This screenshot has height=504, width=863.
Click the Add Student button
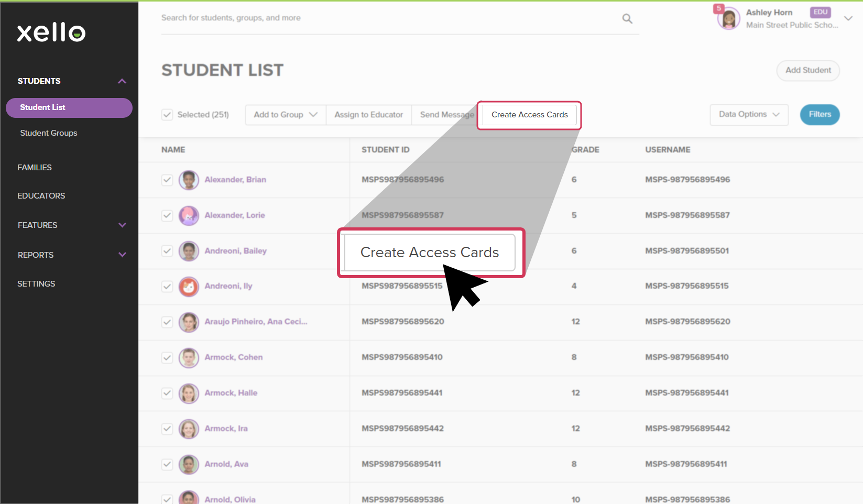[x=808, y=70]
